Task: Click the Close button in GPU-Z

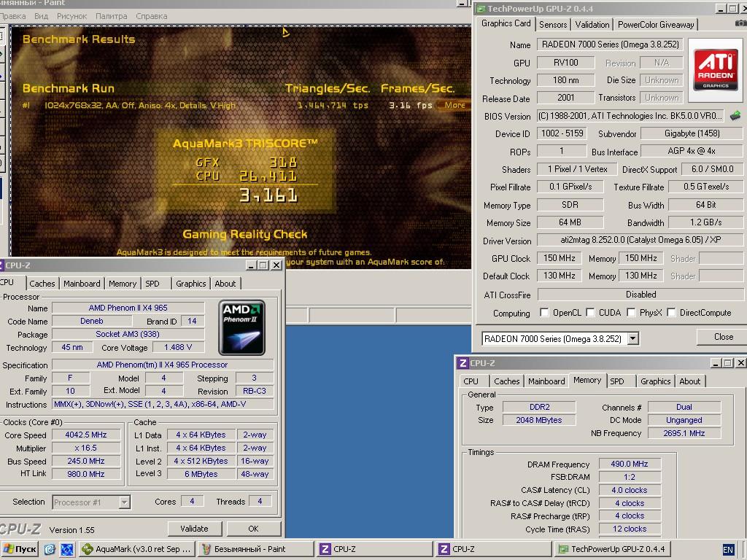Action: 723,337
